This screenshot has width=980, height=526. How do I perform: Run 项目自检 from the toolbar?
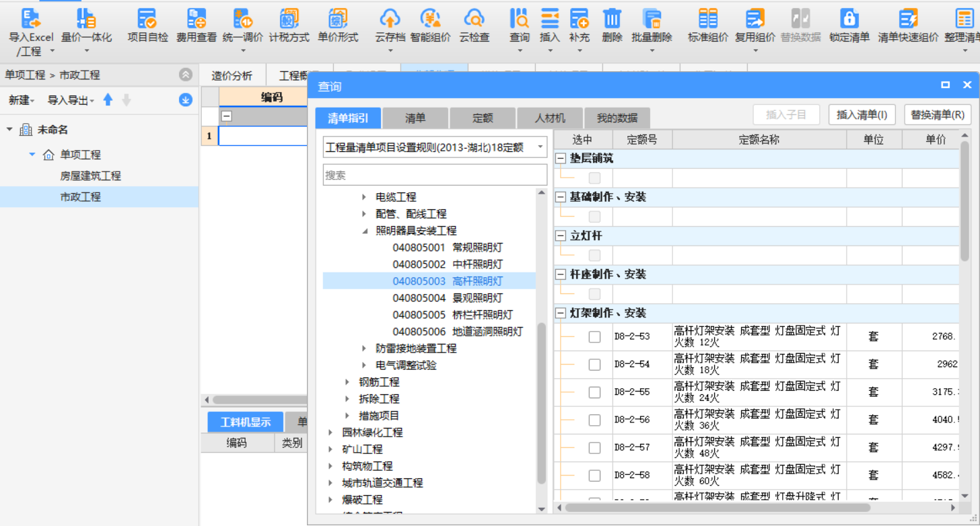pyautogui.click(x=147, y=18)
